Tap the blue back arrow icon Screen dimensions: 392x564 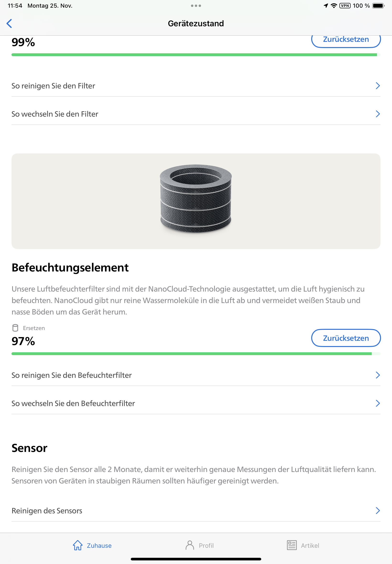click(x=9, y=24)
